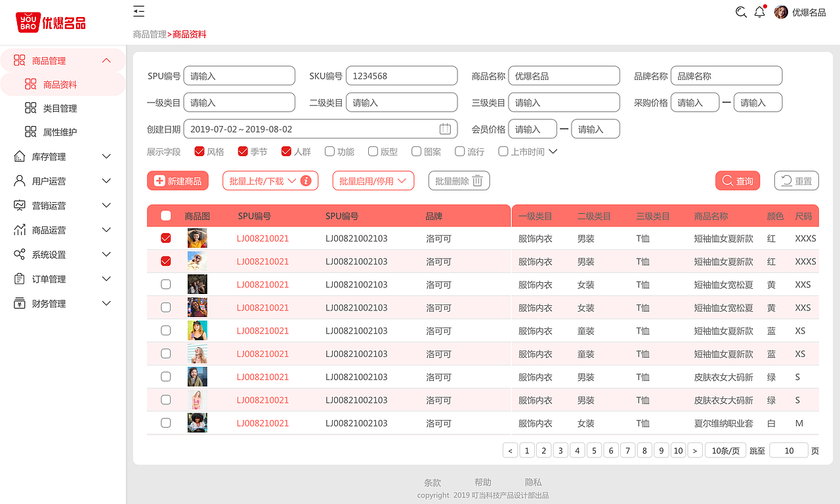The image size is (840, 504).
Task: Expand the 营销运营 chevron
Action: (106, 205)
